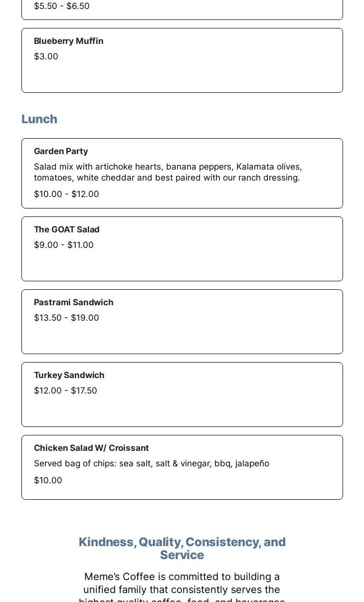Click the $10.00 - $12.00 price range
This screenshot has height=602, width=364.
pyautogui.click(x=66, y=194)
